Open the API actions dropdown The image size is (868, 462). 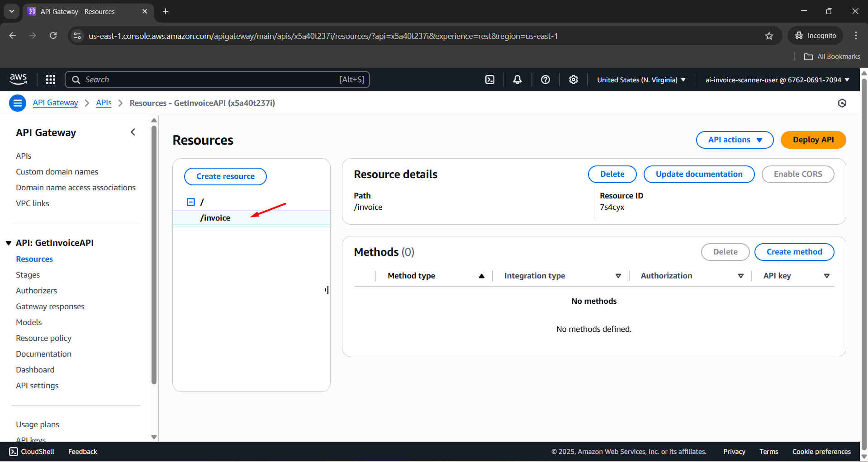[735, 140]
